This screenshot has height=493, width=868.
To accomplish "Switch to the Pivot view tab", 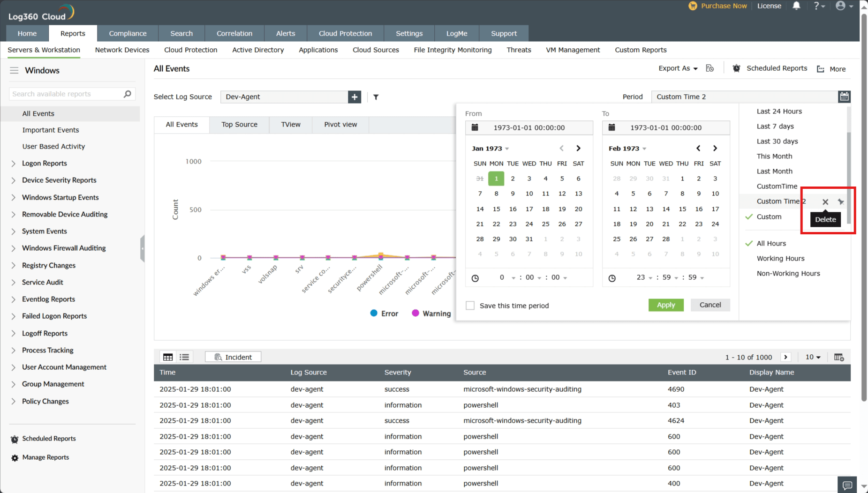I will 340,125.
